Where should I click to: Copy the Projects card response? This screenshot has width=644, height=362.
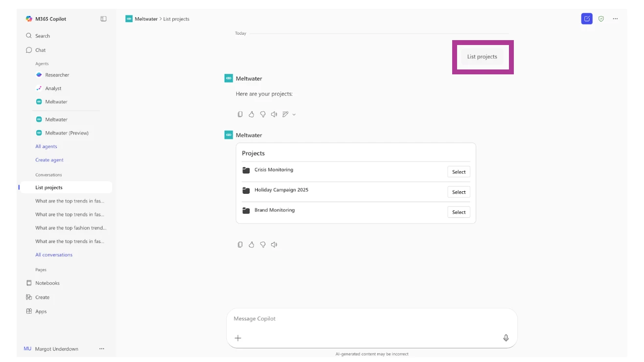(240, 245)
